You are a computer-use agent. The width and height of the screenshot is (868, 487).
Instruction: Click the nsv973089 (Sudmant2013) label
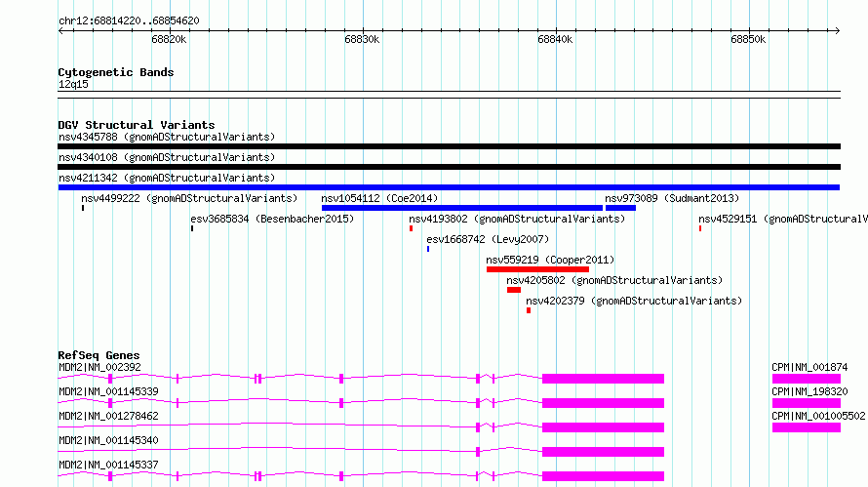672,198
